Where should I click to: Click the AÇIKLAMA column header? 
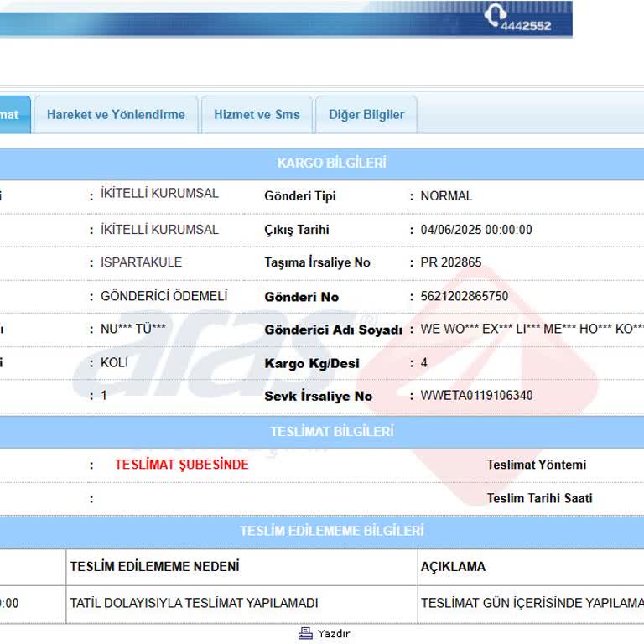click(531, 567)
